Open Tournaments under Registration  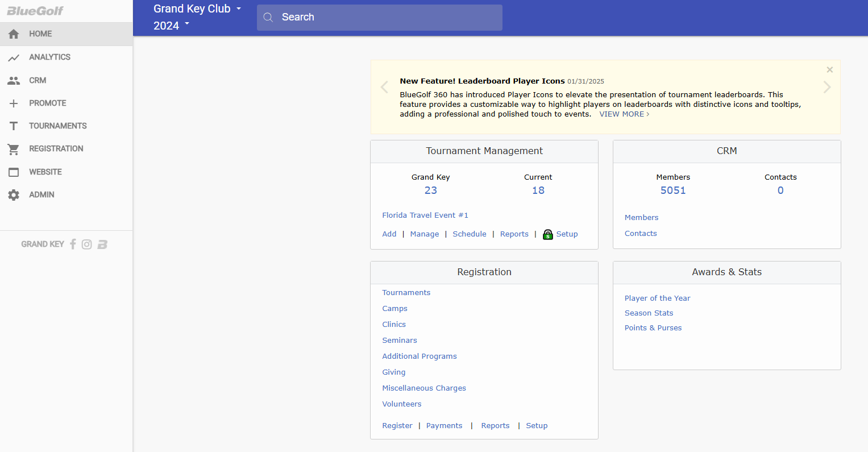tap(406, 293)
